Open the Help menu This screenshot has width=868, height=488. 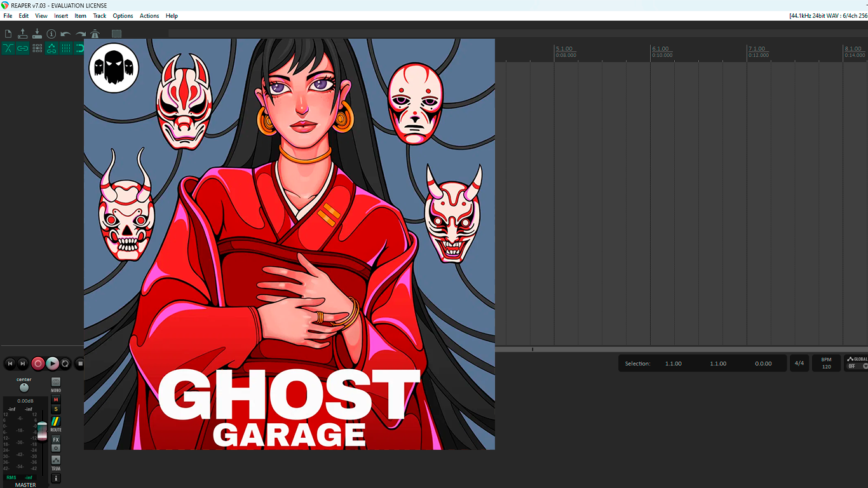pos(172,16)
